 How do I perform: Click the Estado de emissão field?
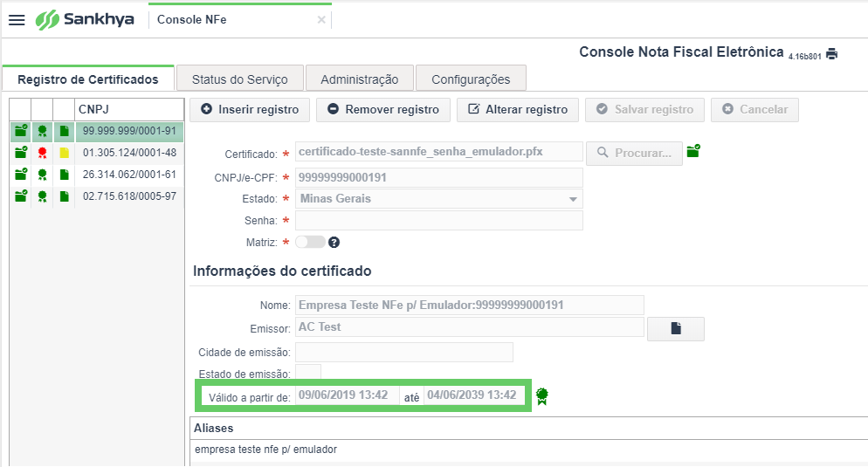click(x=308, y=371)
